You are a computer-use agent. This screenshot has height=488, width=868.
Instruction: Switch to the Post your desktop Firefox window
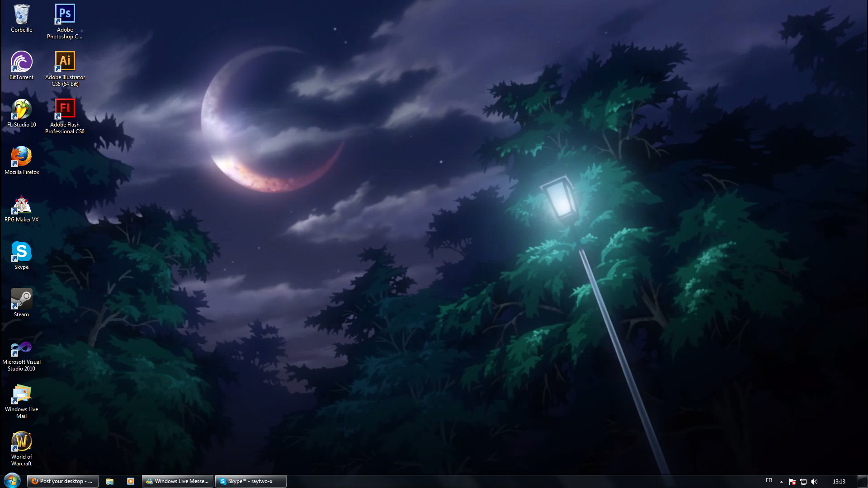[62, 481]
